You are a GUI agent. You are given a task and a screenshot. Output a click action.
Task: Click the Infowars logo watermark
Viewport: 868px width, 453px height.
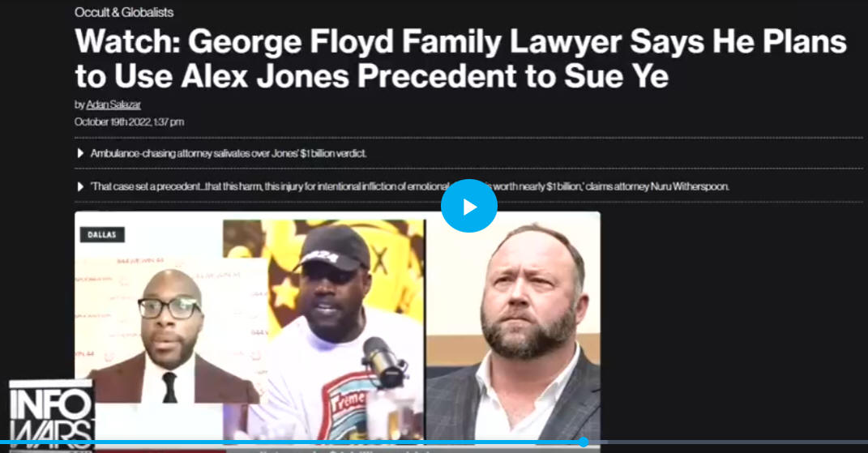click(x=51, y=415)
